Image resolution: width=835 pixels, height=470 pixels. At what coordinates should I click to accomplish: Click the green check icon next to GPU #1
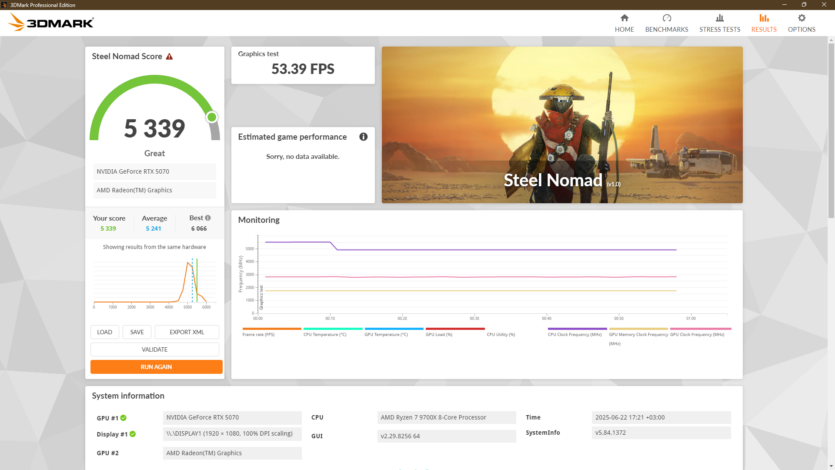tap(124, 418)
